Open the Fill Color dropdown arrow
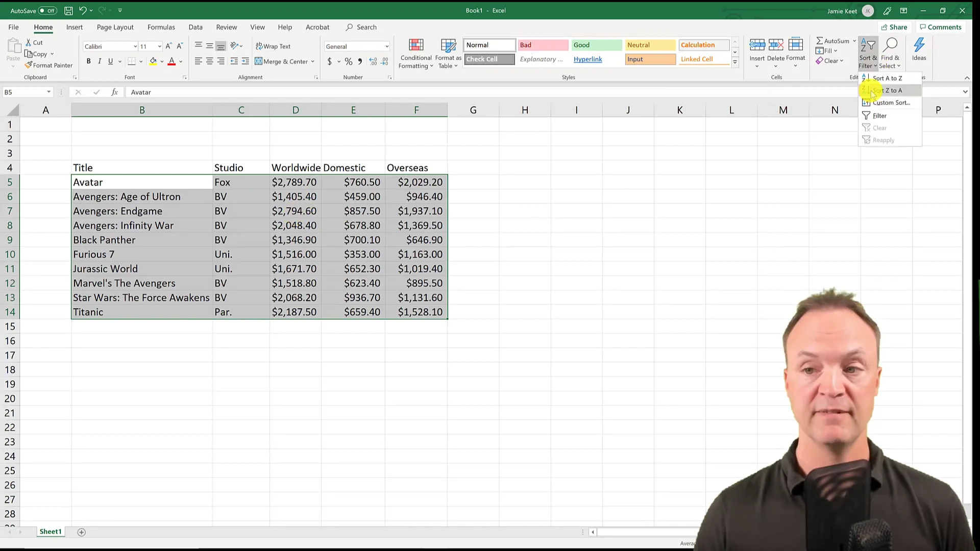The height and width of the screenshot is (551, 980). (x=162, y=61)
